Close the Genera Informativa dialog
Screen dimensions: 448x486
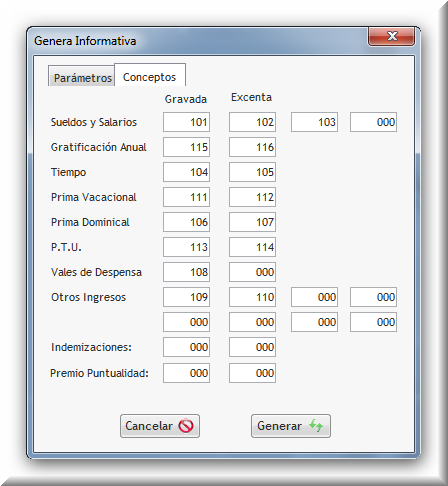(x=392, y=36)
